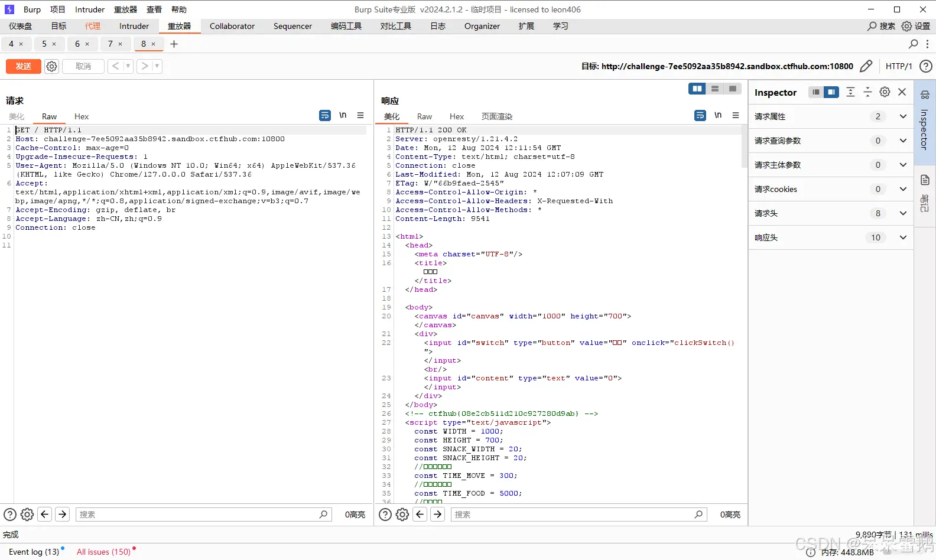Switch to side-by-side layout view
Screen dimensions: 936x560
point(697,89)
